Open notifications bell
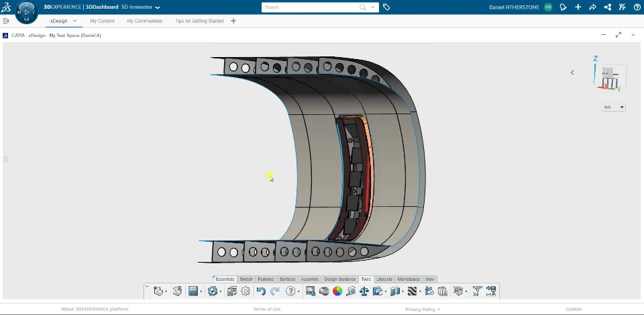Screen dimensions: 644x315 pyautogui.click(x=563, y=7)
